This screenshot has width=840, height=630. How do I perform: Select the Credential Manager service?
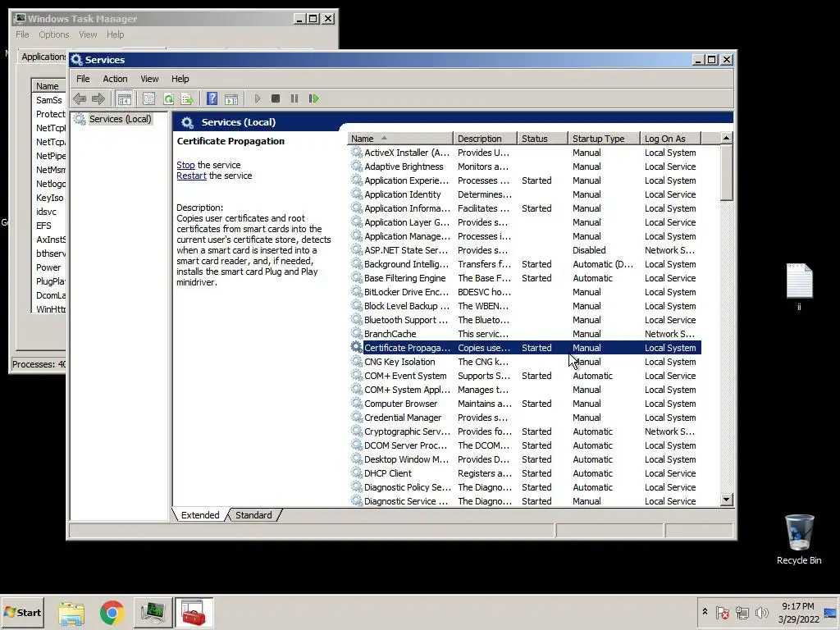coord(525,418)
